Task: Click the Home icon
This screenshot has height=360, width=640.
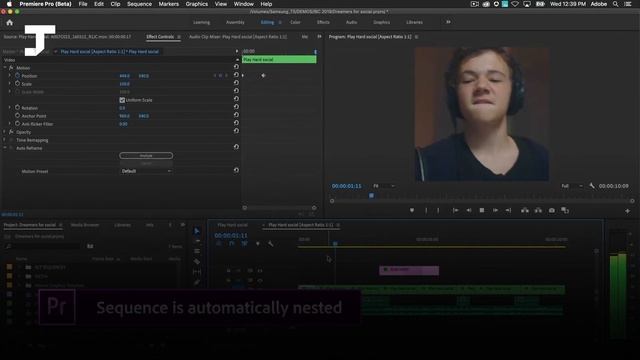Action: (10, 22)
